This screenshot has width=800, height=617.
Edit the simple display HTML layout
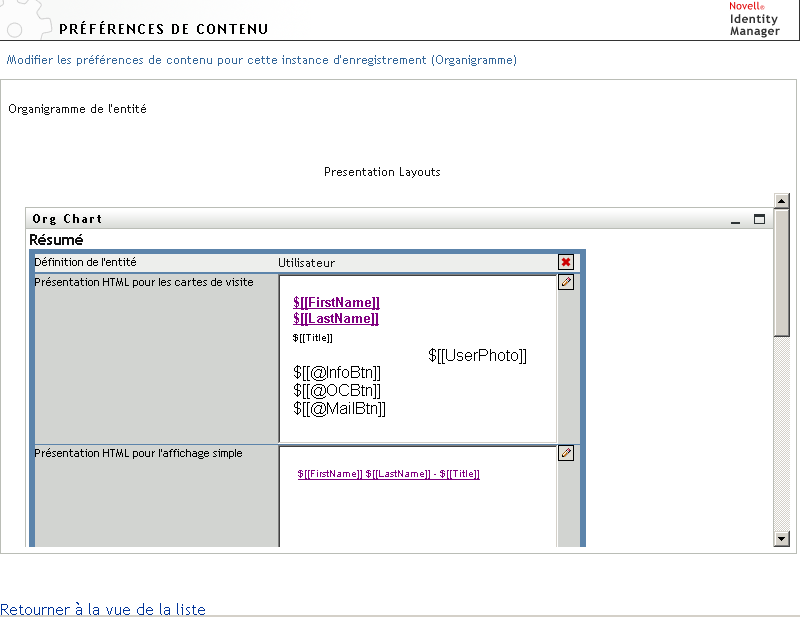pos(566,453)
